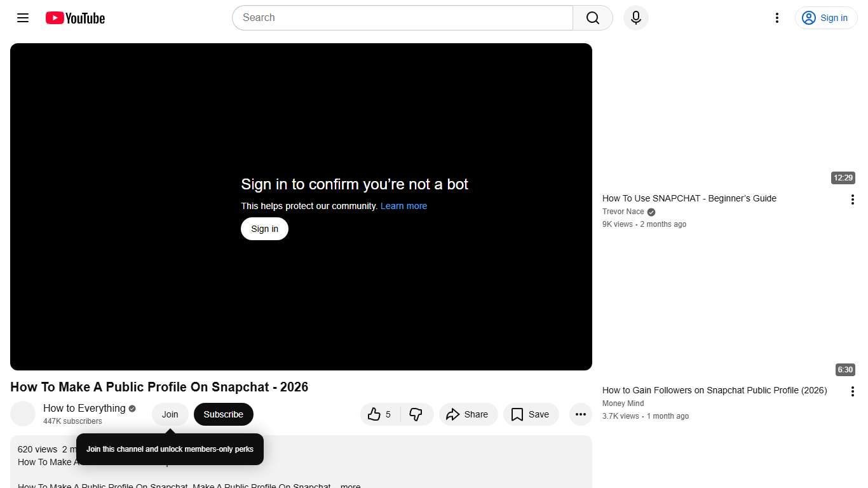Open the Share options
Image resolution: width=868 pixels, height=488 pixels.
pos(468,414)
